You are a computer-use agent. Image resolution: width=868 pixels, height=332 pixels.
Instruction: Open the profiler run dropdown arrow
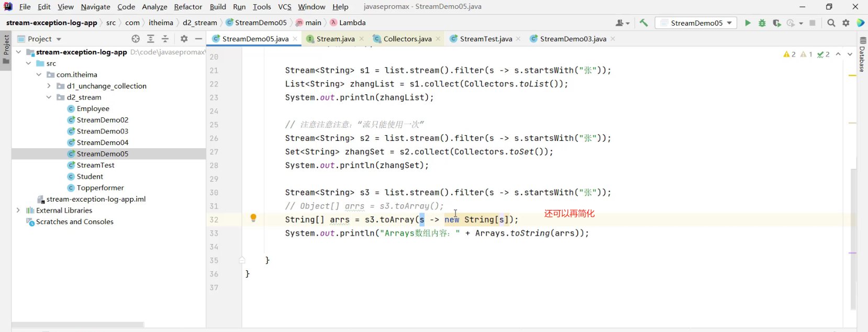pos(801,24)
